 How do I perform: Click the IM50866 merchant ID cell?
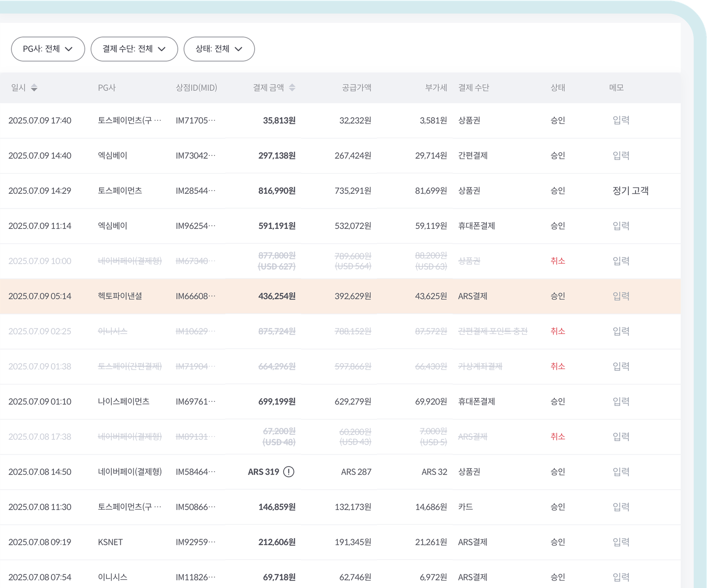196,507
